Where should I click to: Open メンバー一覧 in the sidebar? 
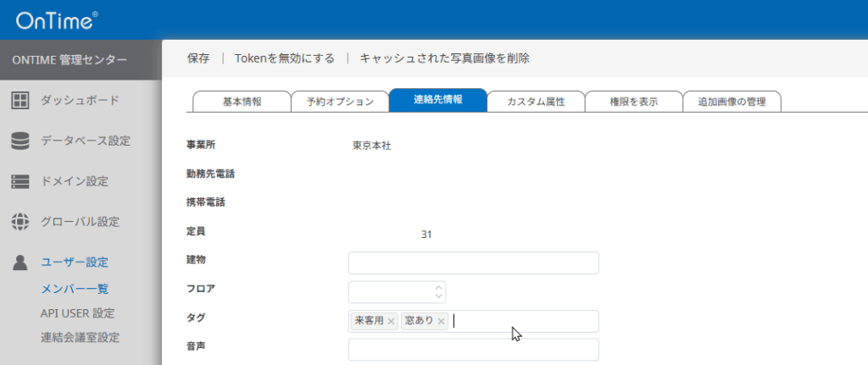click(75, 289)
